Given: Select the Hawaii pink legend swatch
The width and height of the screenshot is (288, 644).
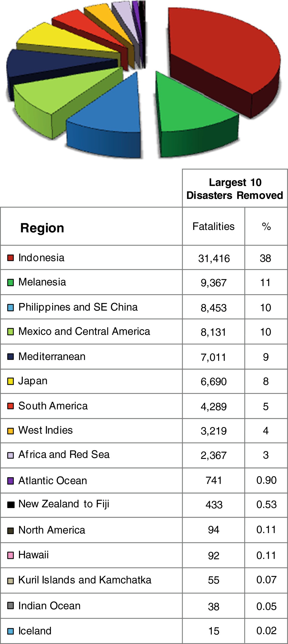Looking at the screenshot, I should [10, 555].
